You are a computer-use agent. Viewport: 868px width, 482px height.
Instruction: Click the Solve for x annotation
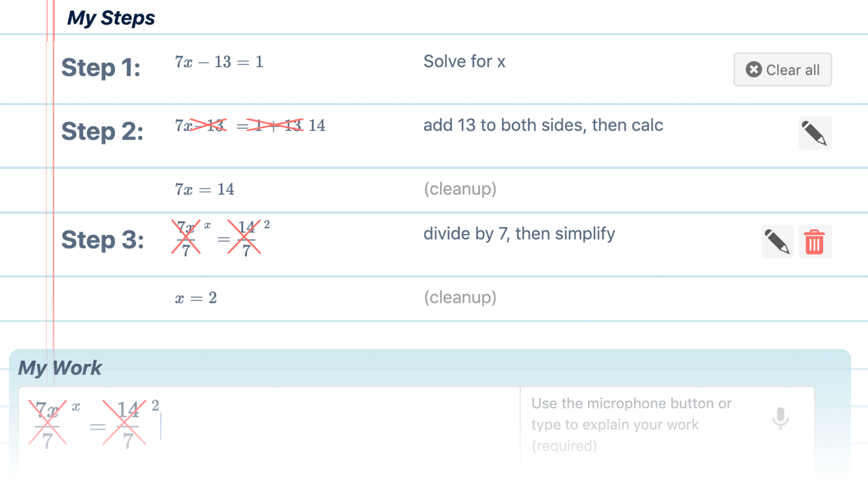pos(464,61)
